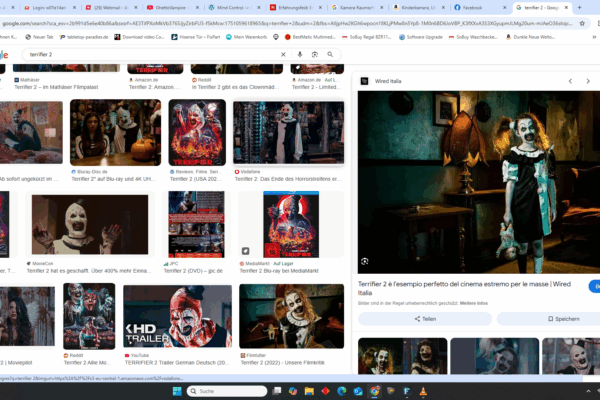The image size is (600, 400).
Task: Select the Filmfutter Filmkritik thumbnail
Action: coord(292,316)
